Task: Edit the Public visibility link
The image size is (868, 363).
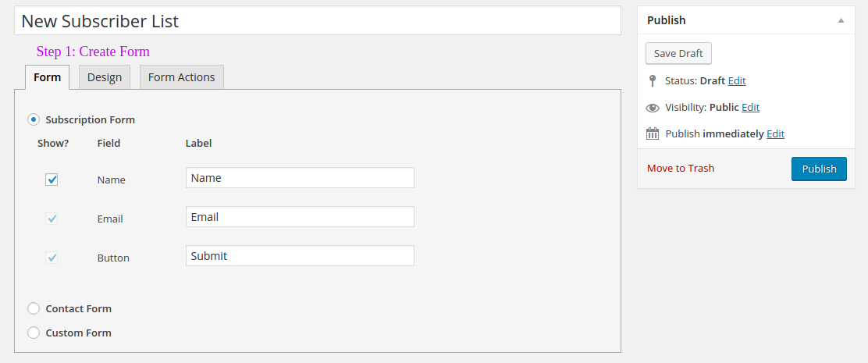Action: 751,108
